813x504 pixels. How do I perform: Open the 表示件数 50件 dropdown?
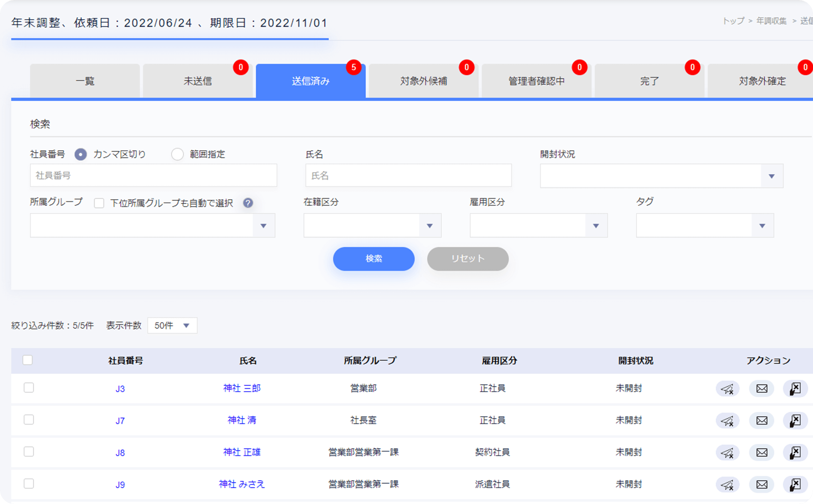coord(172,325)
